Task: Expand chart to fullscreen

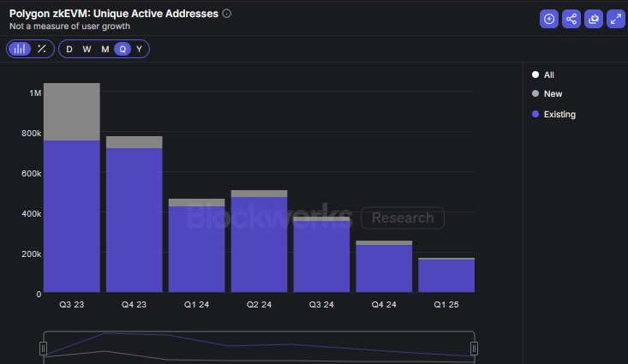Action: (x=616, y=19)
